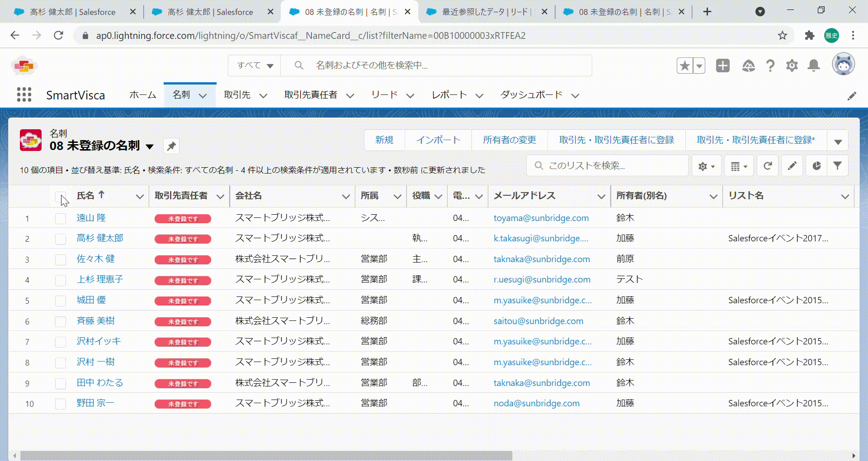Open the filters funnel icon
The width and height of the screenshot is (868, 461).
point(837,166)
